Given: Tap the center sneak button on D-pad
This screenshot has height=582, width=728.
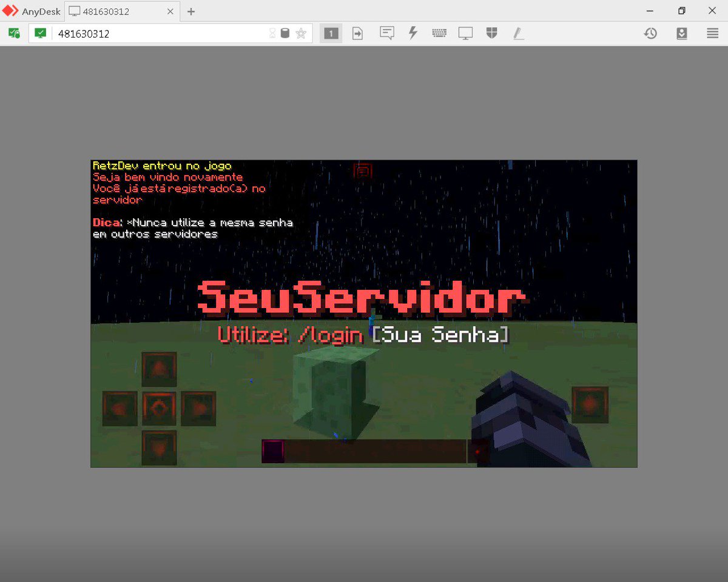Looking at the screenshot, I should [159, 408].
